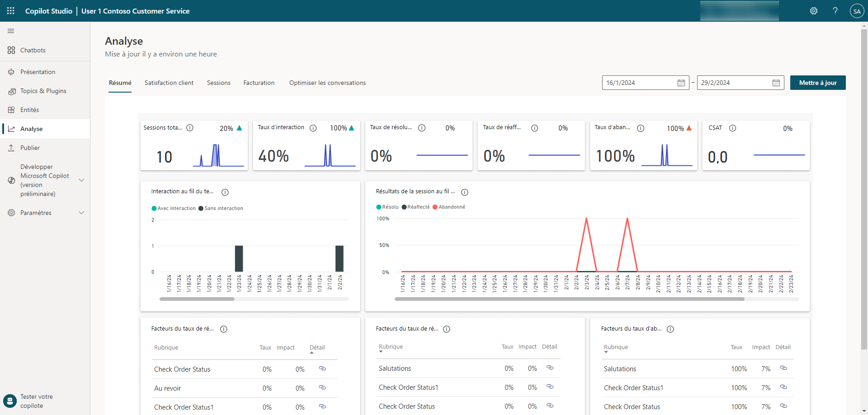Switch to Satisfaction client tab
The image size is (868, 415).
click(x=169, y=83)
